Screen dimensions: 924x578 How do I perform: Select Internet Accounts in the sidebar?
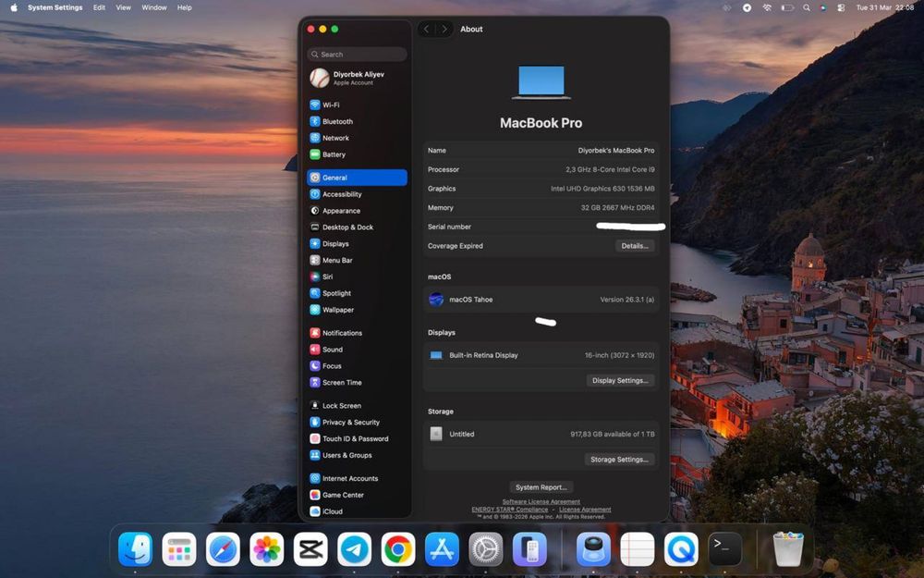(x=357, y=478)
